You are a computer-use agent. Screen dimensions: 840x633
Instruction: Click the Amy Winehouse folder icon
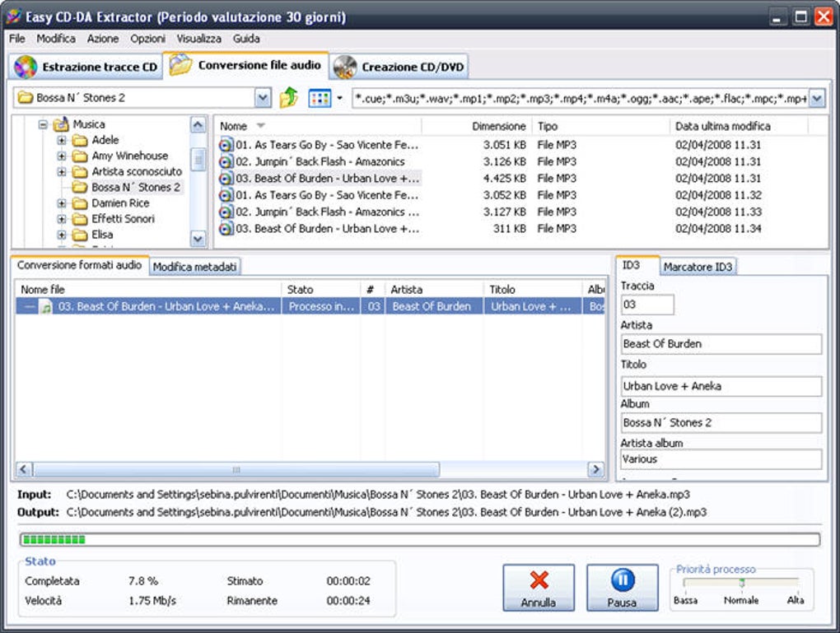point(80,156)
